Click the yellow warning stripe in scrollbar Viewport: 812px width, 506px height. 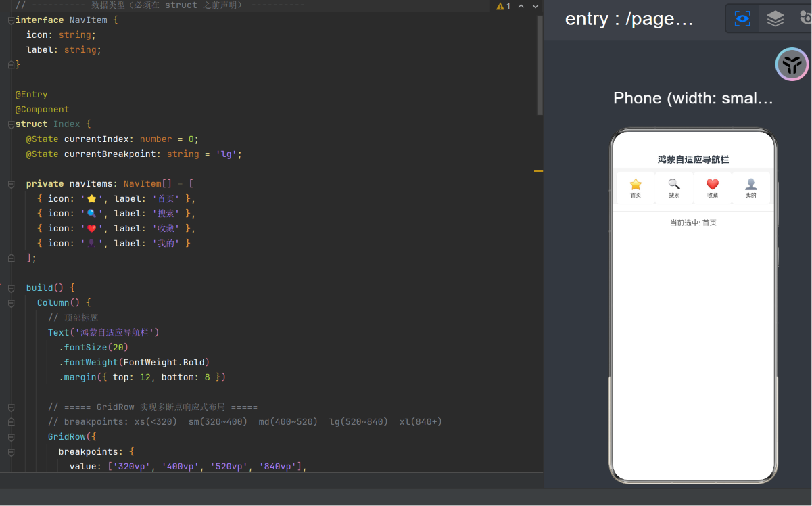pyautogui.click(x=539, y=171)
